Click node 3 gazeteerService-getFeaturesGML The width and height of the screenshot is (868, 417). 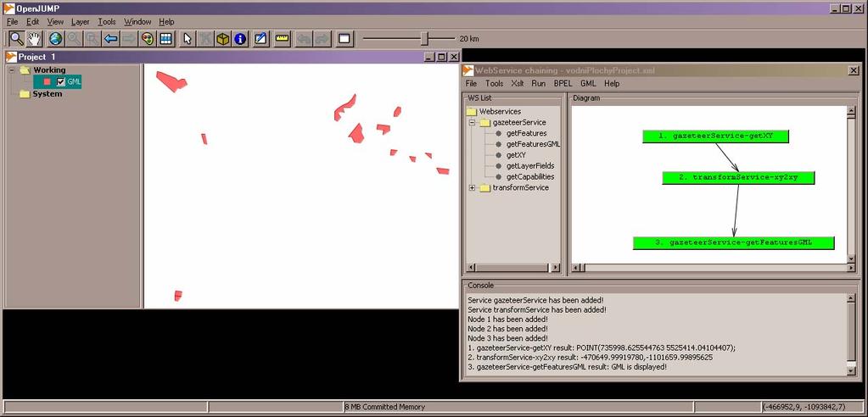click(x=733, y=242)
